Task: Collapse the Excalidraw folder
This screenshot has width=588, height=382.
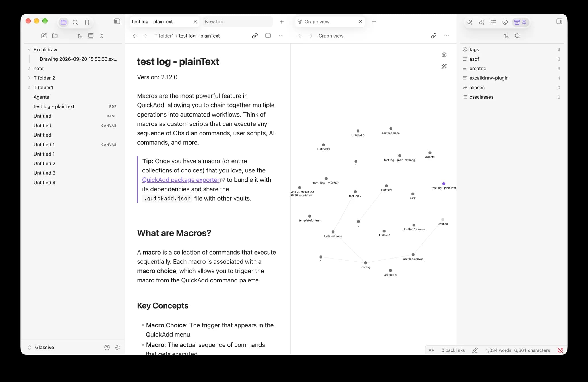Action: [29, 49]
